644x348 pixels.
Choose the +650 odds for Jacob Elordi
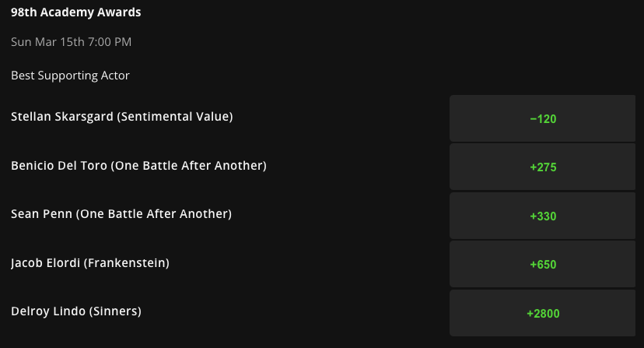click(x=542, y=264)
